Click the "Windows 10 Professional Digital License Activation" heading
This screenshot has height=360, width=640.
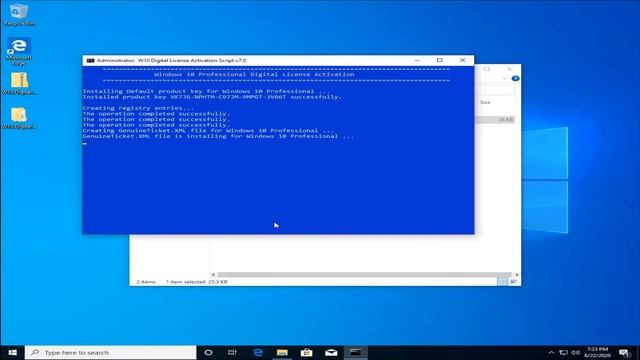[254, 75]
